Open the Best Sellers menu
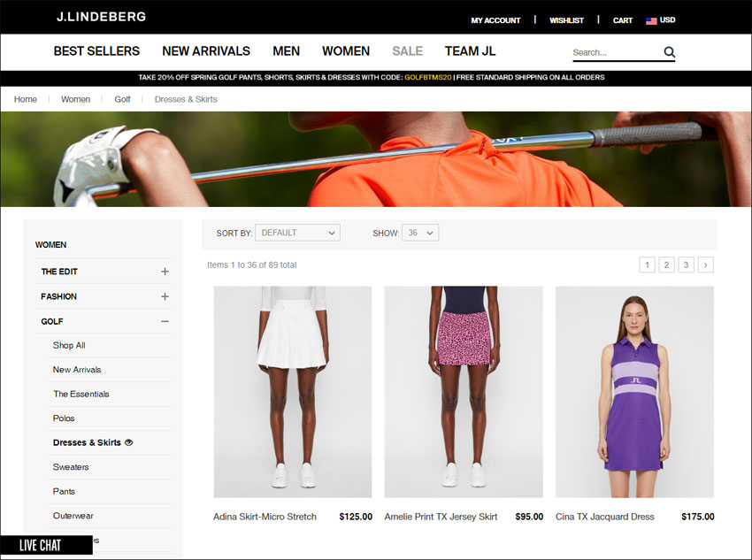Image resolution: width=752 pixels, height=560 pixels. (96, 50)
